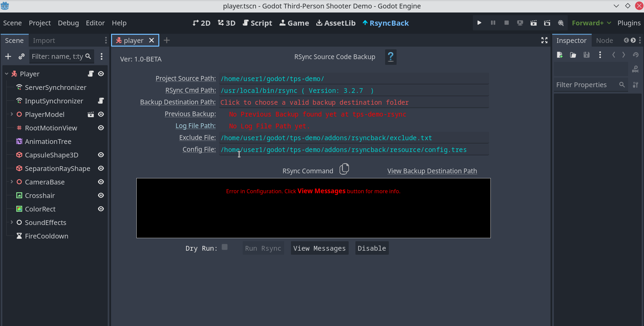Toggle Crosshair visibility

pyautogui.click(x=101, y=195)
